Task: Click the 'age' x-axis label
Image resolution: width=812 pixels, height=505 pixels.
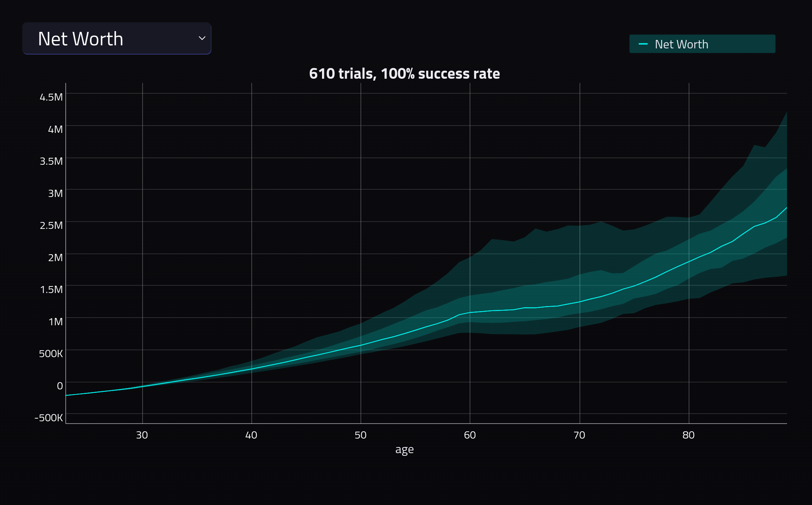Action: click(404, 449)
